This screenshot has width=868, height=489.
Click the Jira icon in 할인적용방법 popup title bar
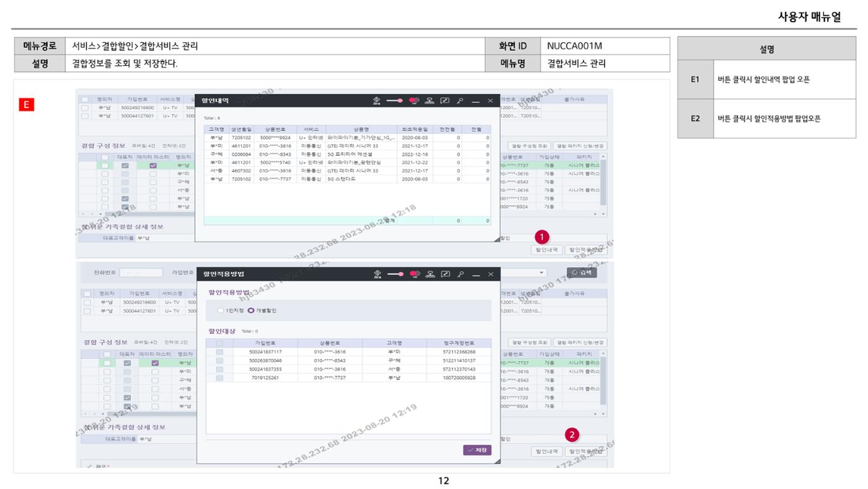(377, 274)
